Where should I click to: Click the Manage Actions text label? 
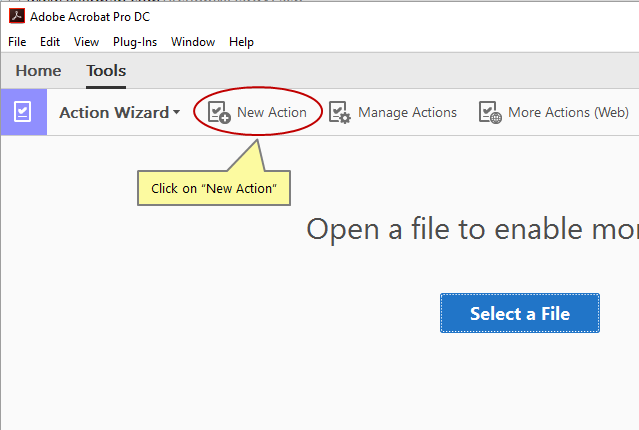point(407,112)
